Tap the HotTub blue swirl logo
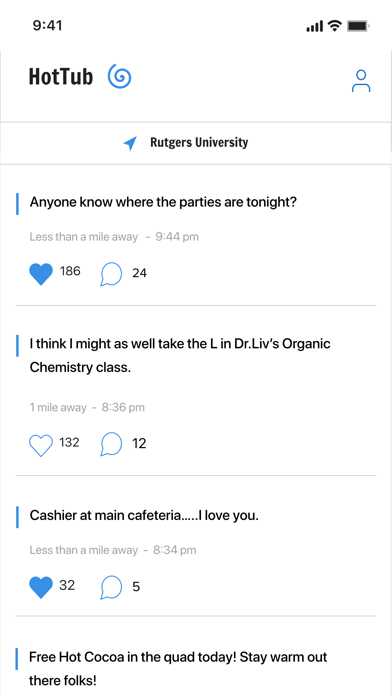Image resolution: width=392 pixels, height=696 pixels. coord(119,76)
